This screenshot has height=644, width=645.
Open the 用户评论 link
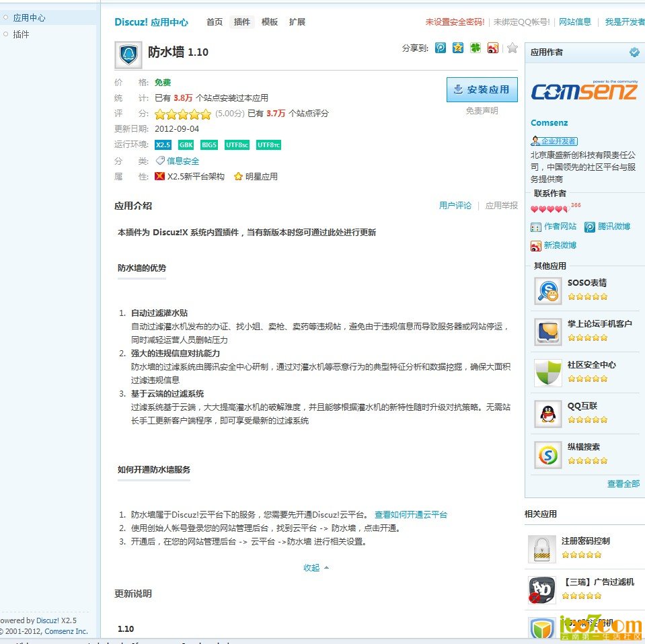pyautogui.click(x=455, y=205)
